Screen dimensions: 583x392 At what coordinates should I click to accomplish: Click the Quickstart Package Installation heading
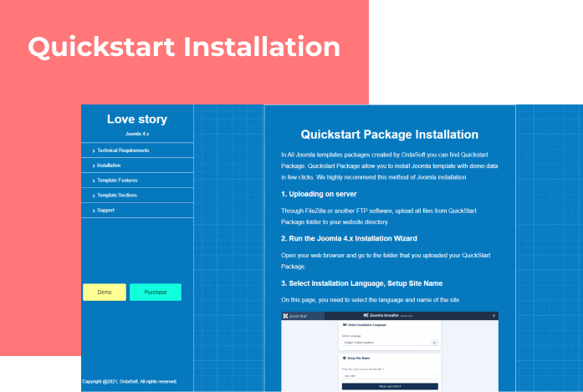pos(389,135)
